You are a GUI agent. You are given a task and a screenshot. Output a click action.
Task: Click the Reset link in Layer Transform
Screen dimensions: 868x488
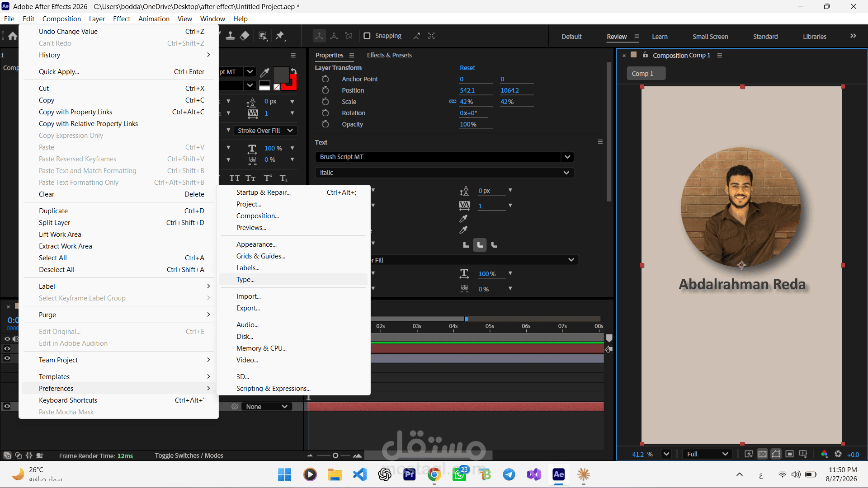coord(467,68)
